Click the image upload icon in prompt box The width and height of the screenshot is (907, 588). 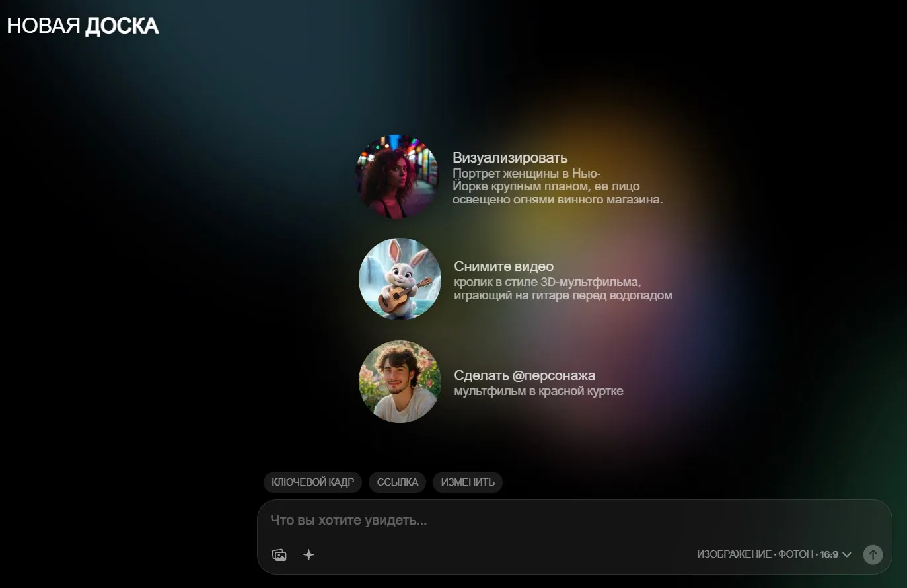click(x=279, y=555)
